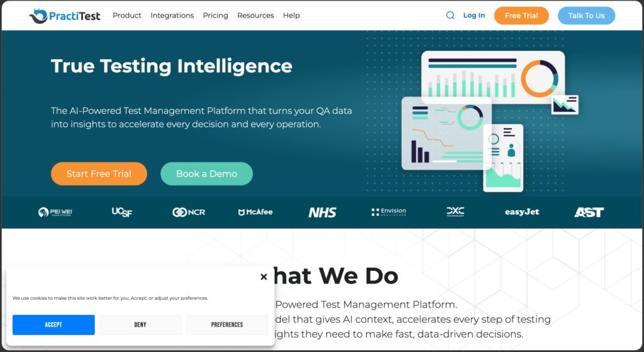644x352 pixels.
Task: Click the NCR customer logo
Action: pos(189,212)
